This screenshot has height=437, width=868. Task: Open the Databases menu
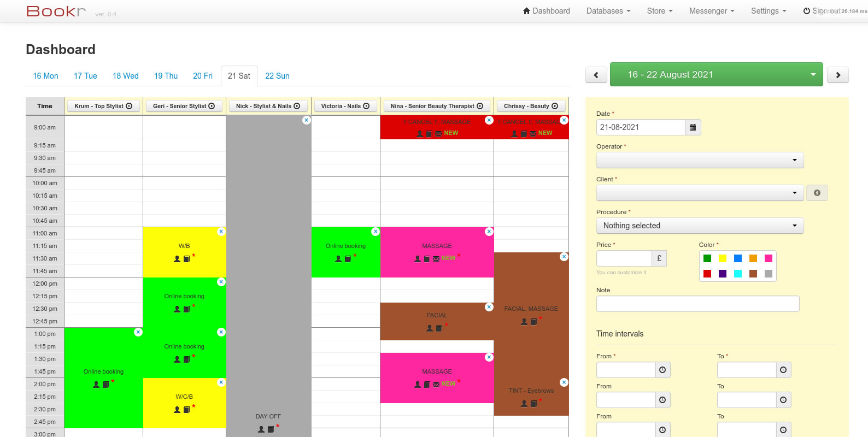[x=608, y=11]
